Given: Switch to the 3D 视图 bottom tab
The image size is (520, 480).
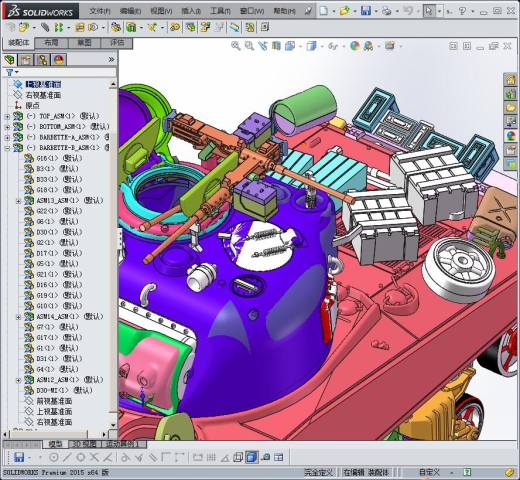Looking at the screenshot, I should click(85, 444).
